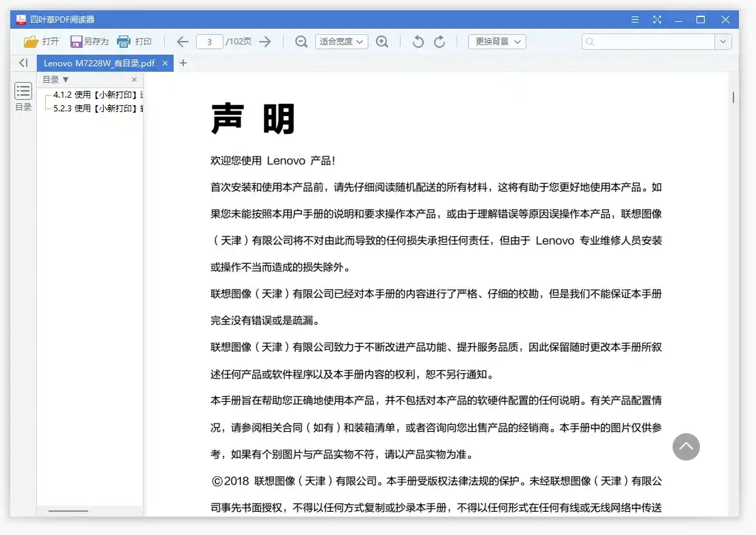Open the 目录 panel header dropdown
The height and width of the screenshot is (535, 756).
coord(56,79)
